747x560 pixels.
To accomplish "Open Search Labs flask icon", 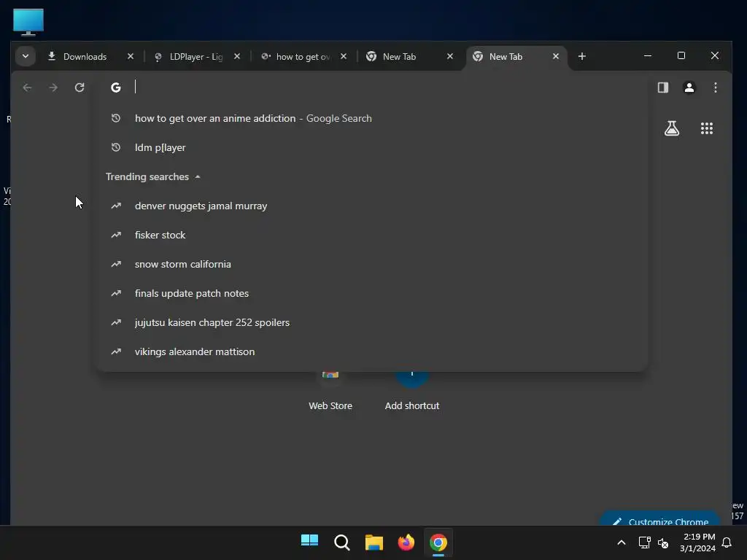I will [x=672, y=128].
